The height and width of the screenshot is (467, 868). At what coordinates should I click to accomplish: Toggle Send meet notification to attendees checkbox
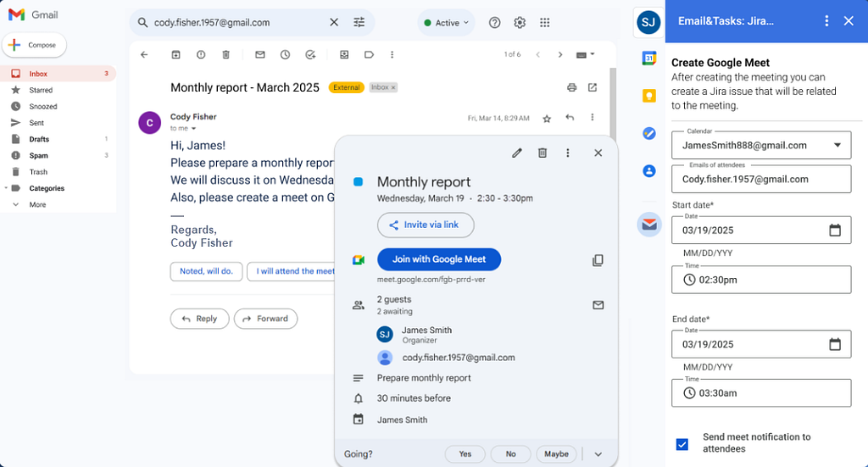682,444
